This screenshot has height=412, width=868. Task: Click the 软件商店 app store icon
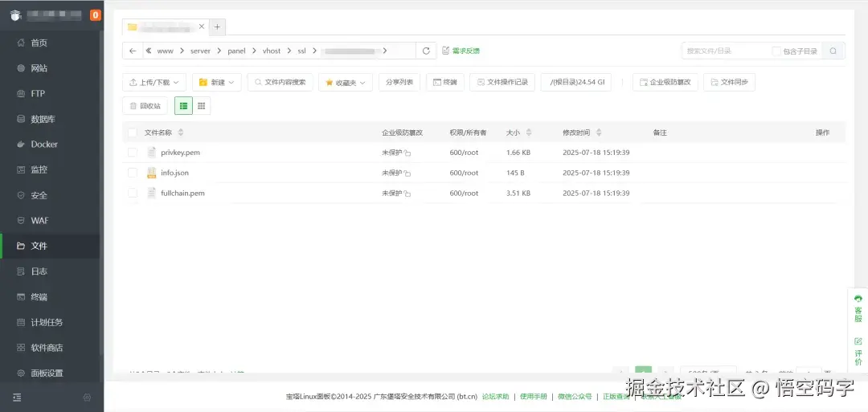21,348
